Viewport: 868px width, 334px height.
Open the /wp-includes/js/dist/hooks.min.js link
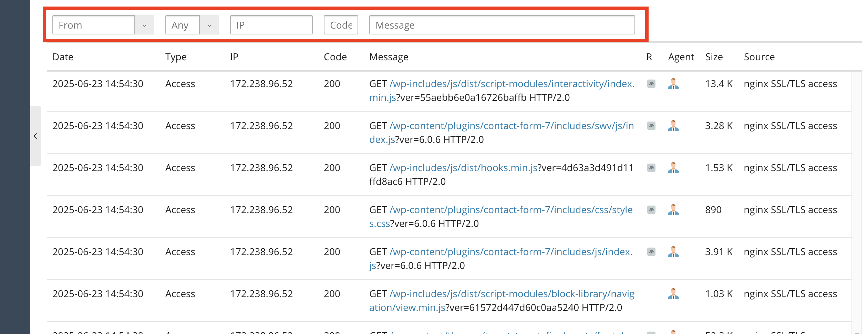464,168
